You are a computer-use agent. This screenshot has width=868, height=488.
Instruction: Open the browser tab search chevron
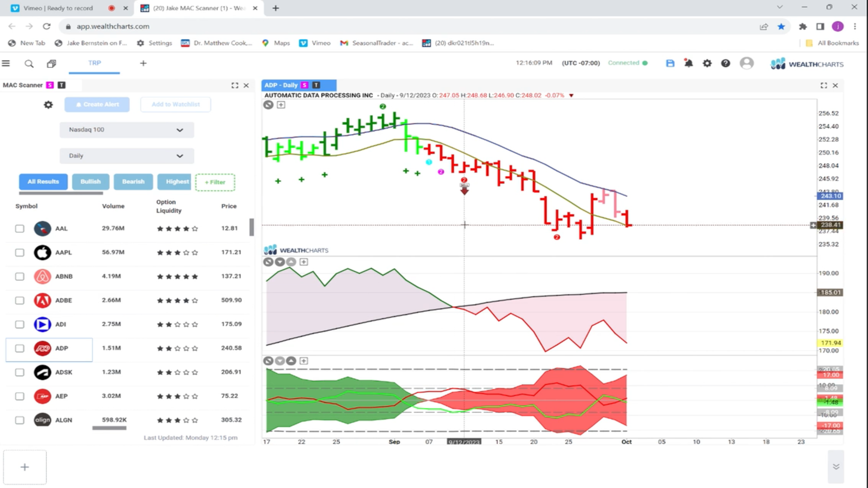click(779, 7)
